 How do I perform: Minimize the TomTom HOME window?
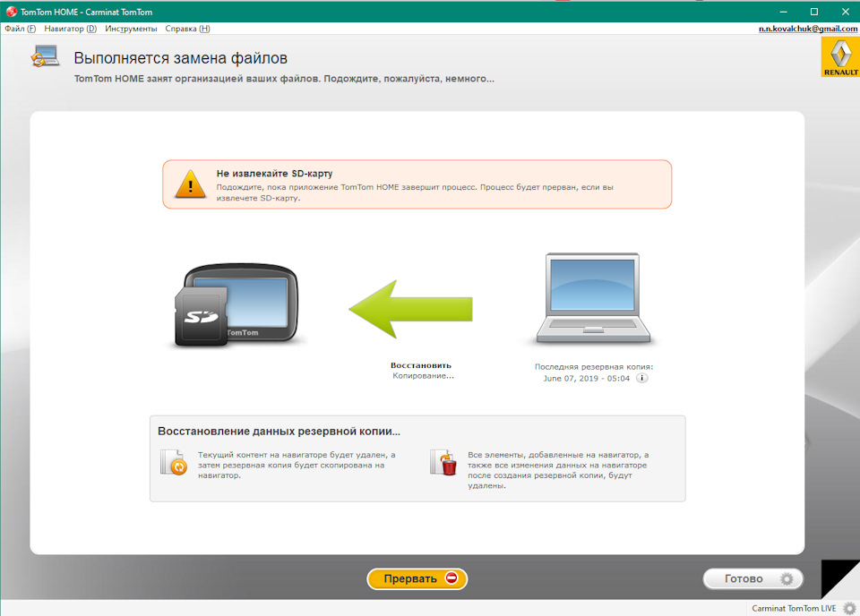tap(783, 12)
